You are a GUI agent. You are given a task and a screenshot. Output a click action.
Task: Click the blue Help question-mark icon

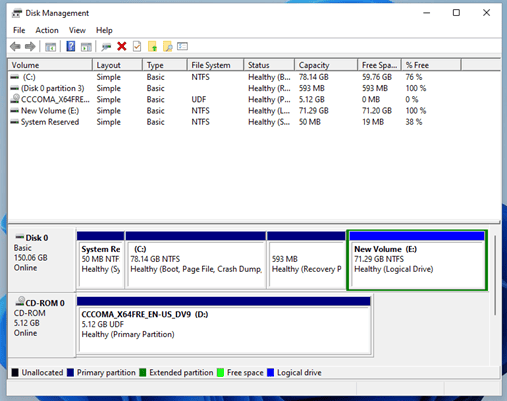tap(71, 46)
